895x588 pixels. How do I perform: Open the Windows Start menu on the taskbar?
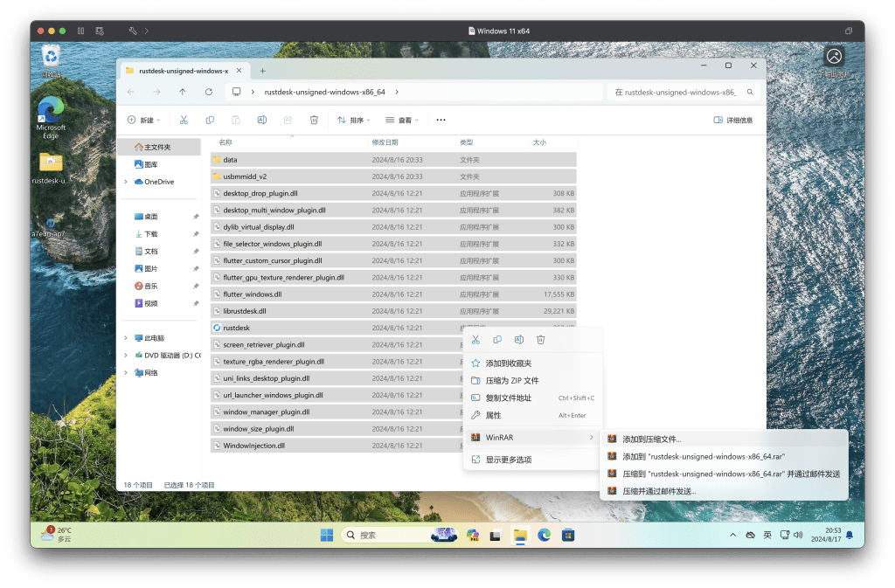[327, 534]
